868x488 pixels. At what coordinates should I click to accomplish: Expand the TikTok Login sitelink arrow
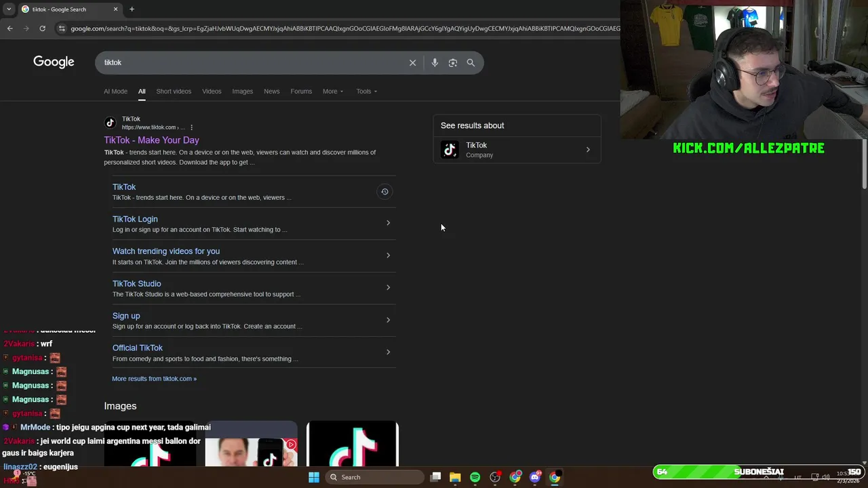click(x=388, y=223)
